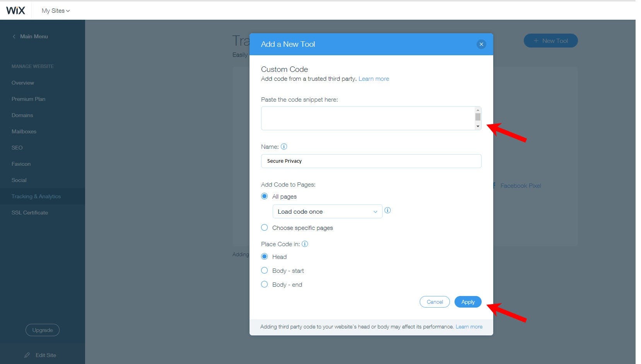Viewport: 641px width, 364px height.
Task: Expand the My Sites menu
Action: [x=56, y=11]
